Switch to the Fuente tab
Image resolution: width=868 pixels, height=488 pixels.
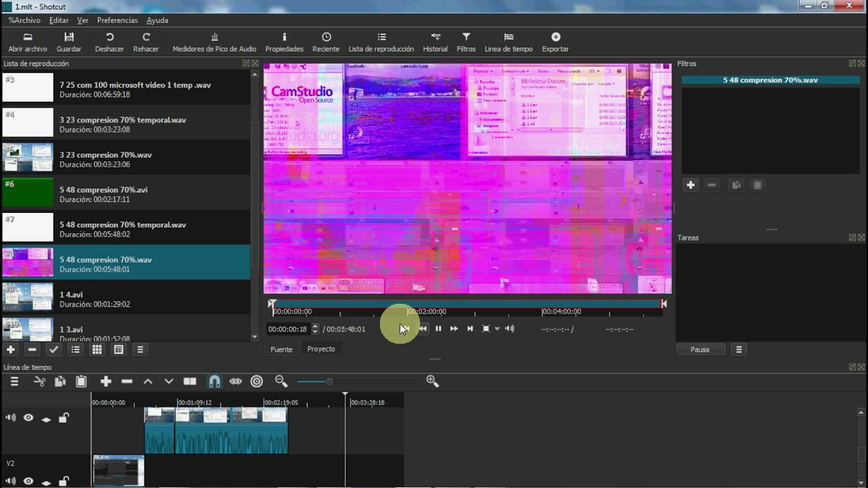(x=281, y=349)
